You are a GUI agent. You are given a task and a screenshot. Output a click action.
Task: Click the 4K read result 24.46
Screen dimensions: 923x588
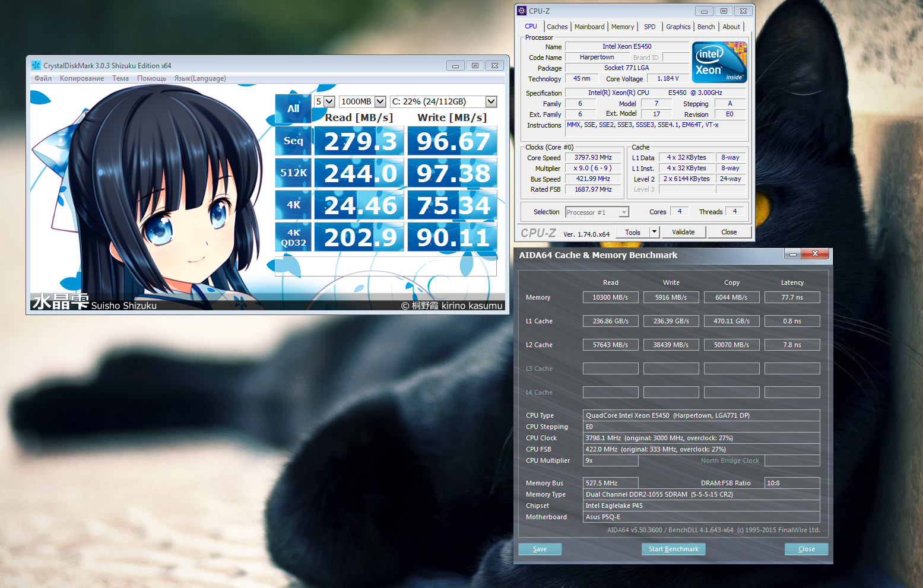click(359, 205)
